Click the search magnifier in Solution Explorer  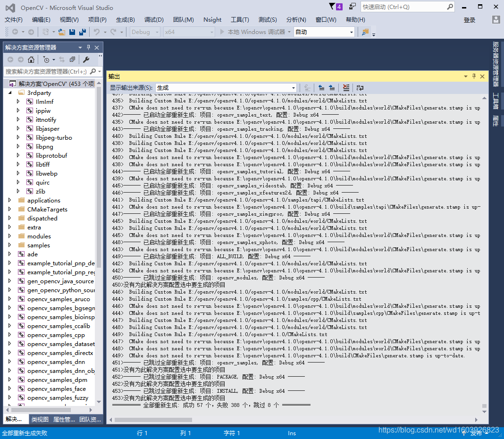coord(93,71)
